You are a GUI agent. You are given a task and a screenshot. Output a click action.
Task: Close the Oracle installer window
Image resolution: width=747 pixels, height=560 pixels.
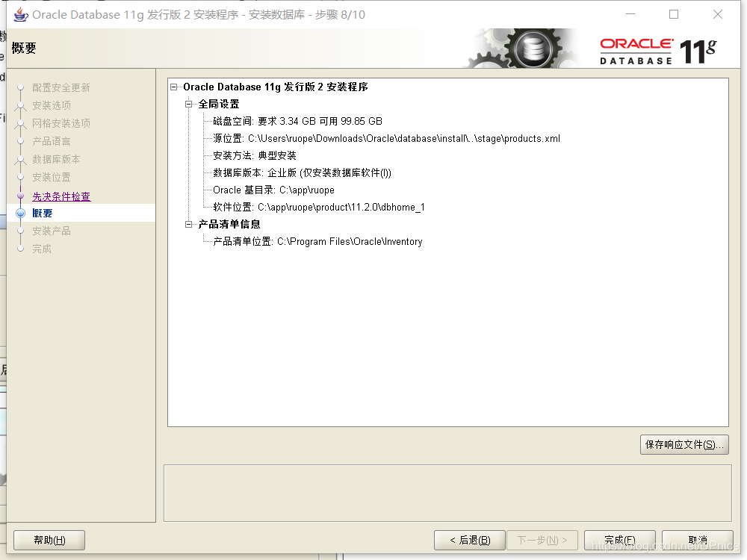pyautogui.click(x=717, y=14)
